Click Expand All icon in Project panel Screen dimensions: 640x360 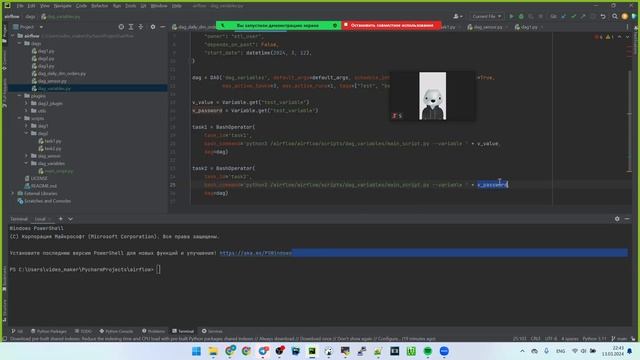click(131, 27)
